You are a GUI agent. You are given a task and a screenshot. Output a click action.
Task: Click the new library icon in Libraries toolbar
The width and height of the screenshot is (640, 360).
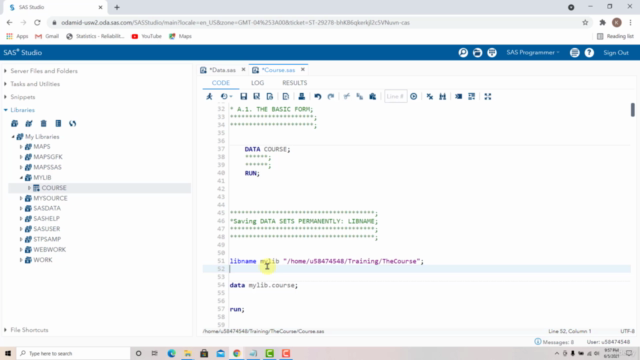pos(15,123)
